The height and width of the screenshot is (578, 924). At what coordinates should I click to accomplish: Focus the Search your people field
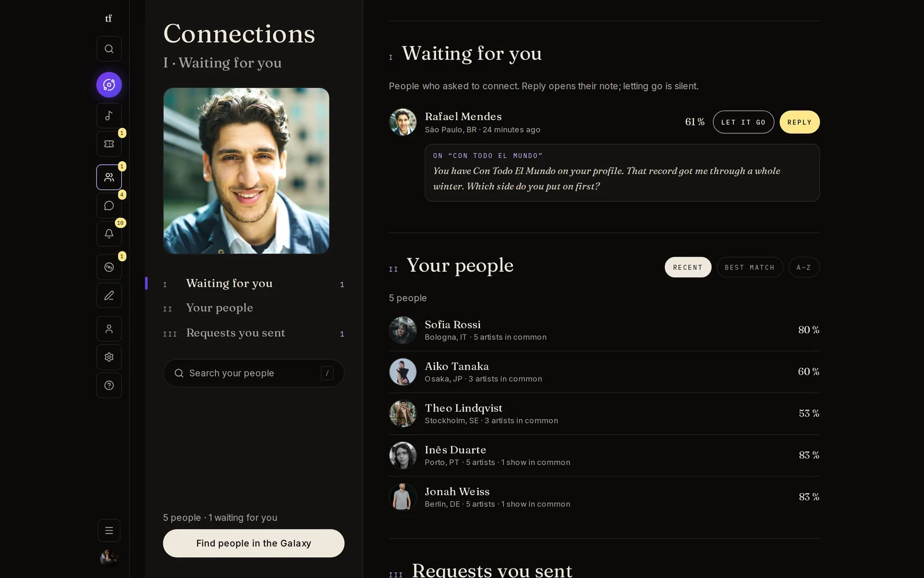coord(254,373)
